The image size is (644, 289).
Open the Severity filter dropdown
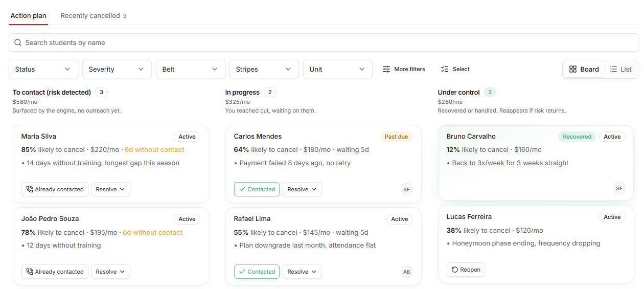pyautogui.click(x=117, y=69)
